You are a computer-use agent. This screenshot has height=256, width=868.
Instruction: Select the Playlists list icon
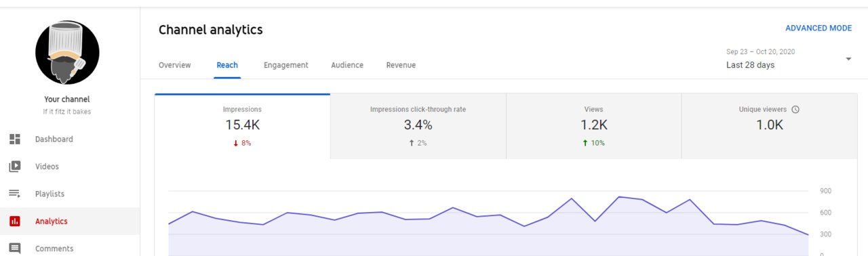(x=15, y=194)
